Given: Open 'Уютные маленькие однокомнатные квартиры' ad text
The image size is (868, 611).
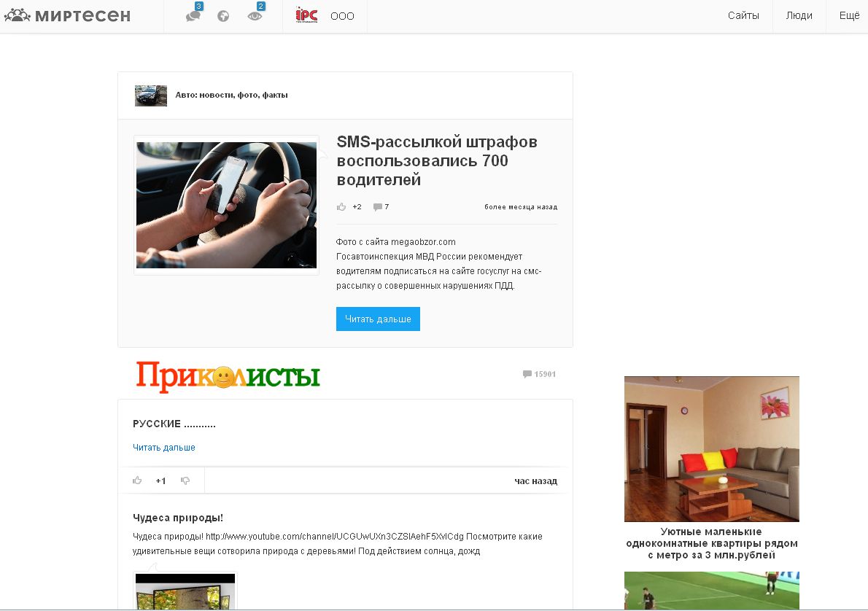Looking at the screenshot, I should [x=712, y=543].
